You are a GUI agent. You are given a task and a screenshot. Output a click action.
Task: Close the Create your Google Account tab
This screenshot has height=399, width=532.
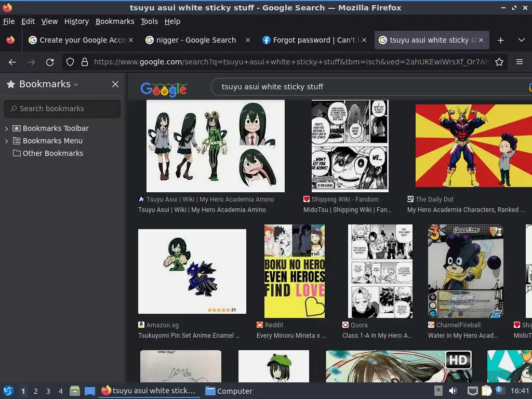pyautogui.click(x=131, y=40)
